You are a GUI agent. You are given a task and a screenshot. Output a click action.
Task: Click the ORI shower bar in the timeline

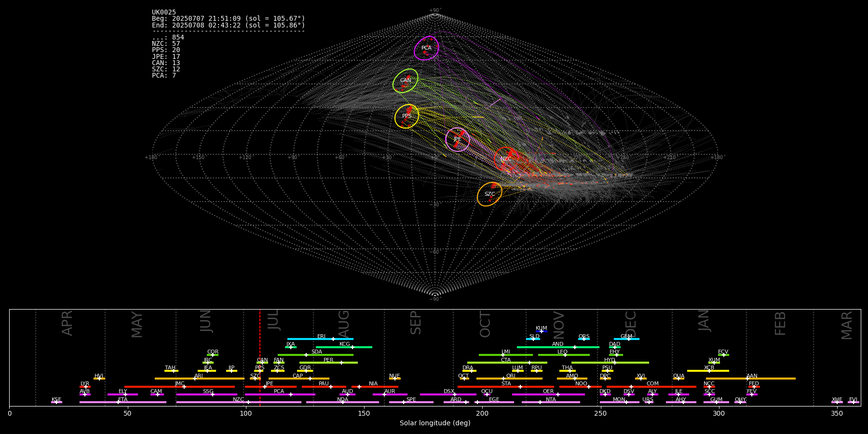coord(509,379)
